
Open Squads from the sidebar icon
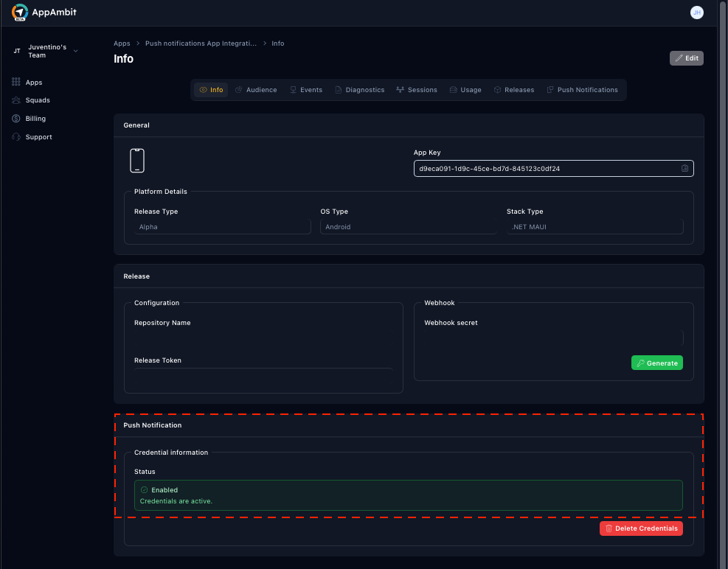point(15,100)
